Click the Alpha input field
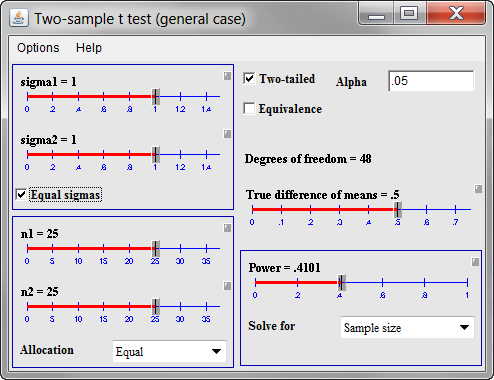494x380 pixels. (x=431, y=81)
